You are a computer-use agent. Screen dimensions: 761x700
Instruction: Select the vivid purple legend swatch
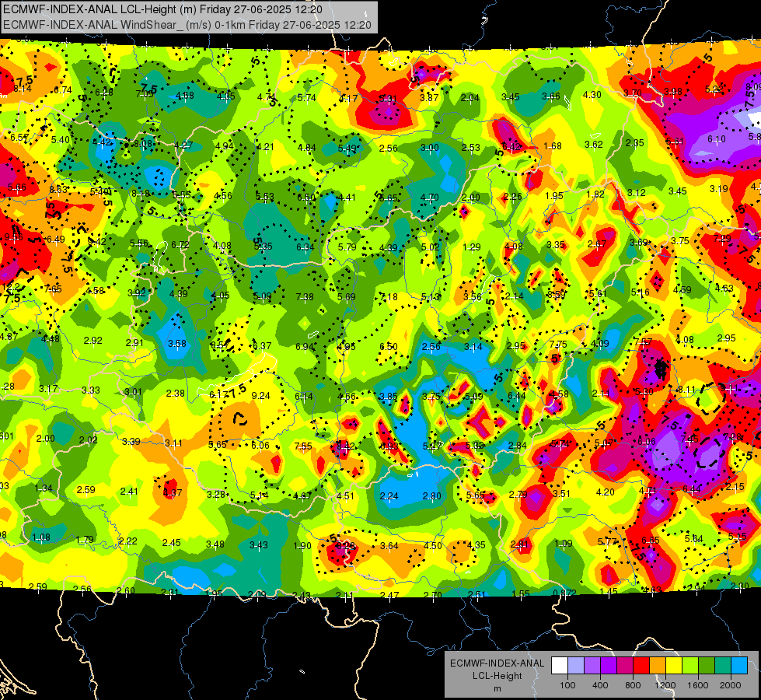(x=609, y=666)
